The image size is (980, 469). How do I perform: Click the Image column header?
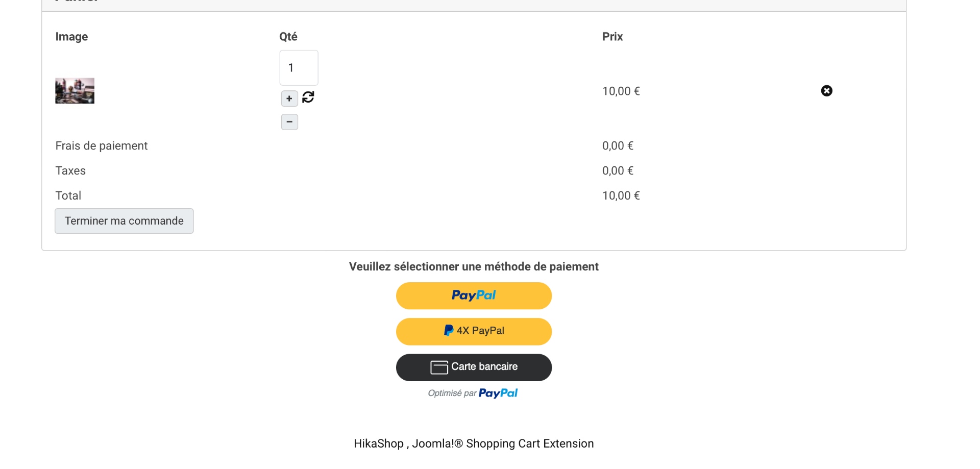pos(71,37)
